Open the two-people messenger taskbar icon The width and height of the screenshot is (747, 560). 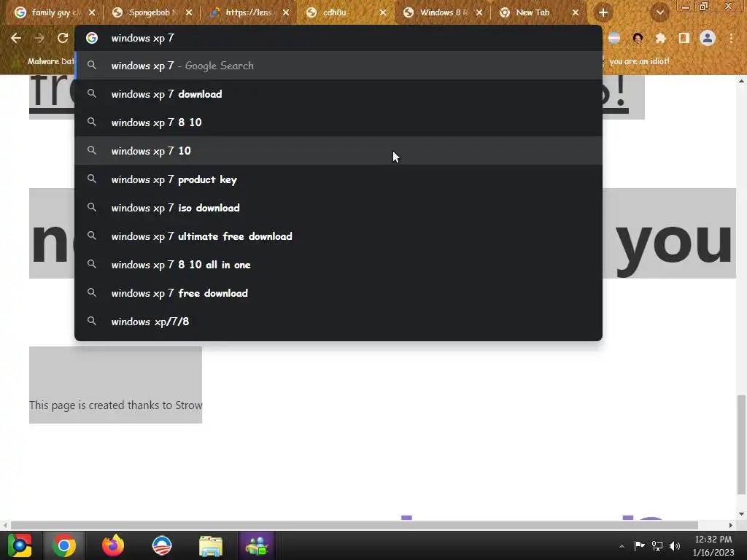[x=257, y=545]
